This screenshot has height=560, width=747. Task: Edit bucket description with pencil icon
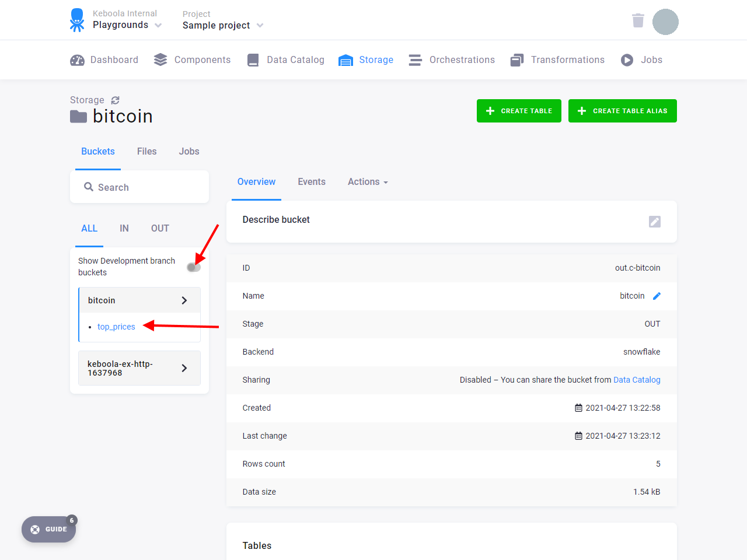click(655, 222)
